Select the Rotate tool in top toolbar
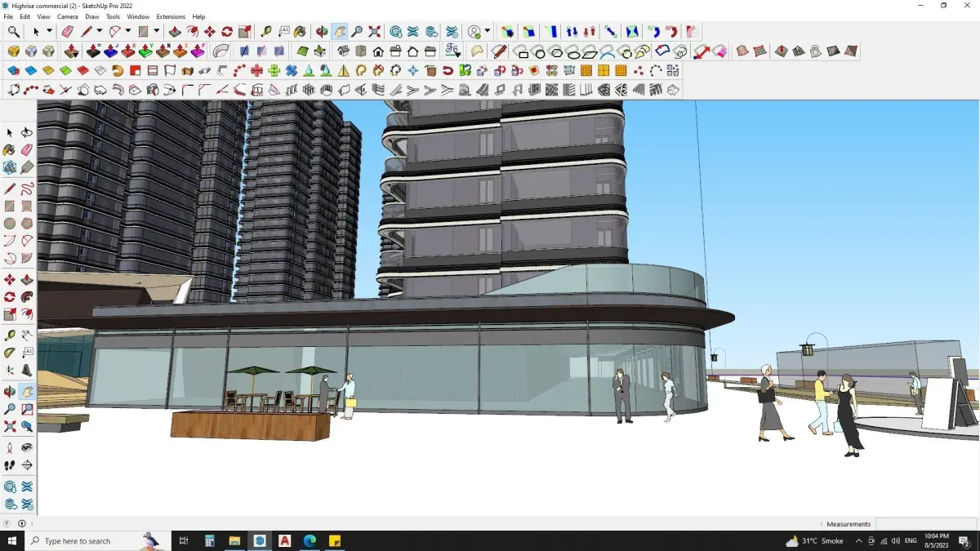 [227, 31]
